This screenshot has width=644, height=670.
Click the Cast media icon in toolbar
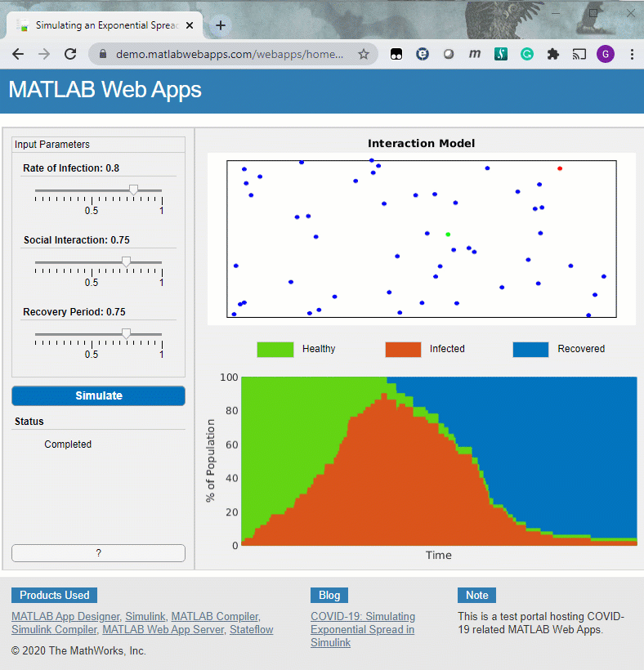point(579,54)
